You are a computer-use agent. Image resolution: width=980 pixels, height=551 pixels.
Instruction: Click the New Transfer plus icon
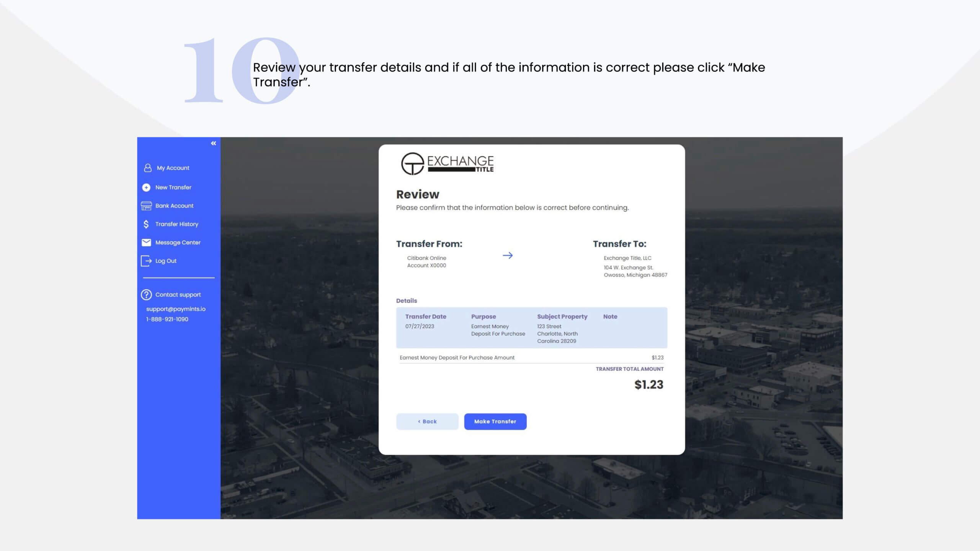coord(146,187)
